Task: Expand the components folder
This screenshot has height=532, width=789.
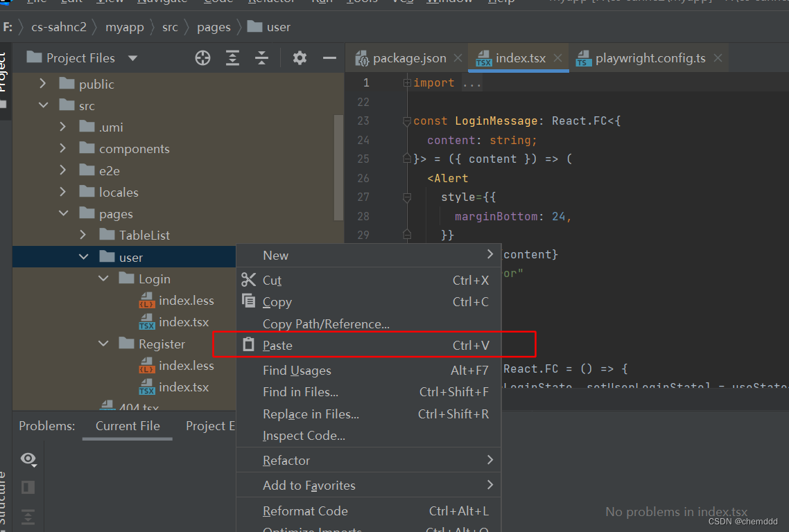Action: pos(63,148)
